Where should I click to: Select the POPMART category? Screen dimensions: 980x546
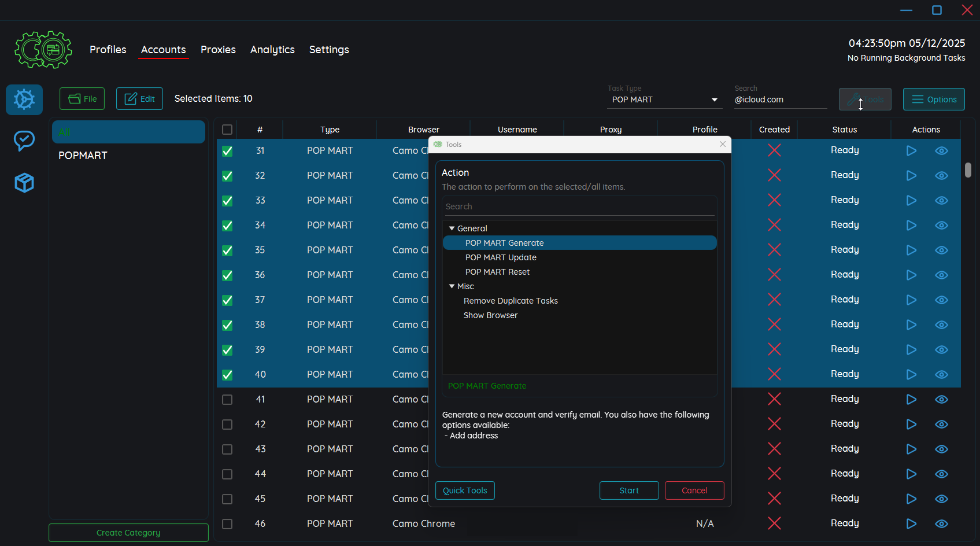[128, 156]
